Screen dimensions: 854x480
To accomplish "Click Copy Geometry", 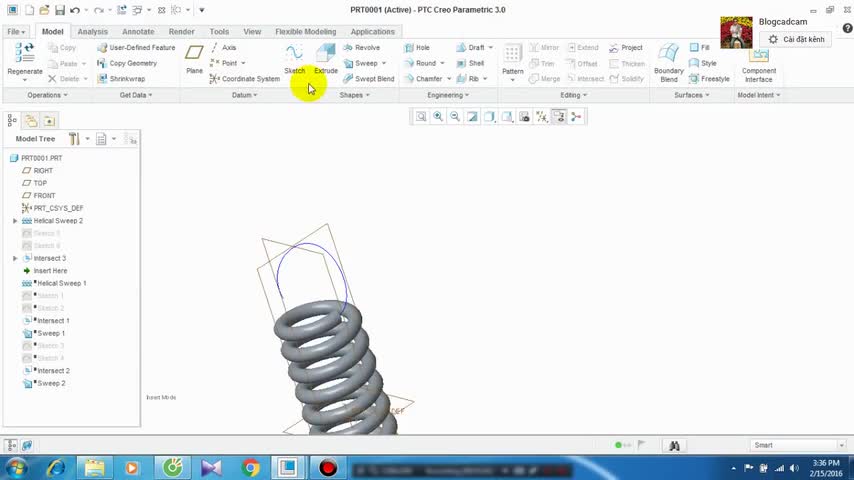I will click(127, 63).
